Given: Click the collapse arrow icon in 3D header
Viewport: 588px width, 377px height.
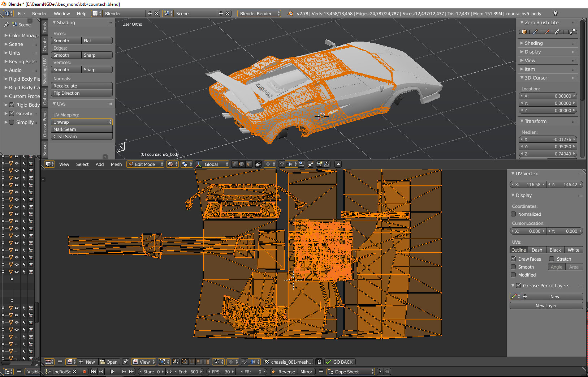Looking at the screenshot, I should point(338,164).
